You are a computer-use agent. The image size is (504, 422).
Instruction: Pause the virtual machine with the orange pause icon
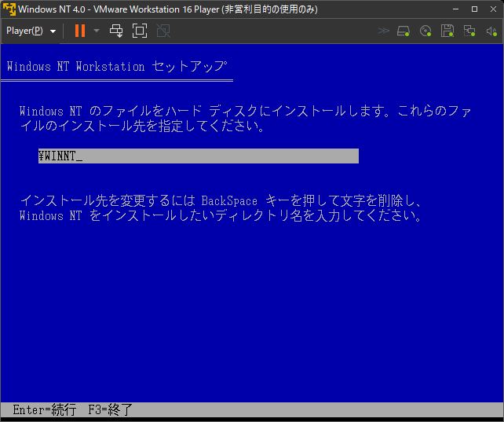[80, 31]
